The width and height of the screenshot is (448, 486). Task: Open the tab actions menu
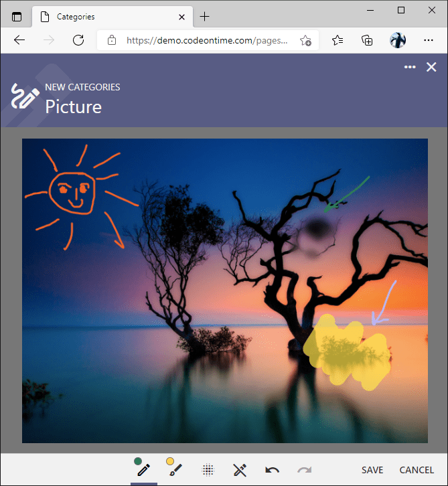[17, 17]
